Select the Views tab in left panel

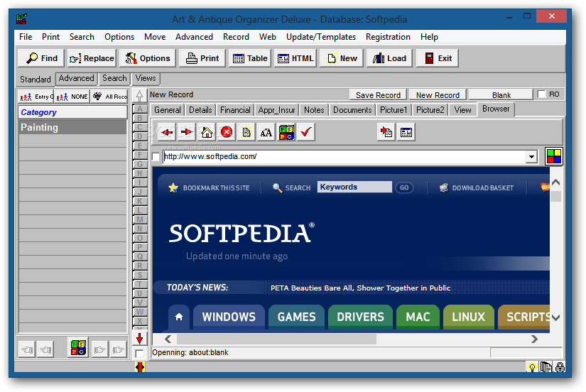(x=146, y=78)
